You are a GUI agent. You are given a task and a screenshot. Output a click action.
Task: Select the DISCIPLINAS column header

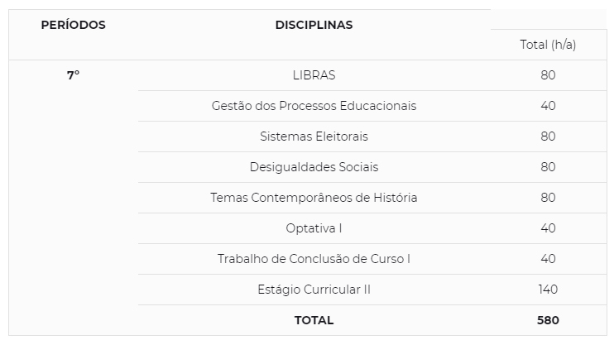tap(314, 25)
